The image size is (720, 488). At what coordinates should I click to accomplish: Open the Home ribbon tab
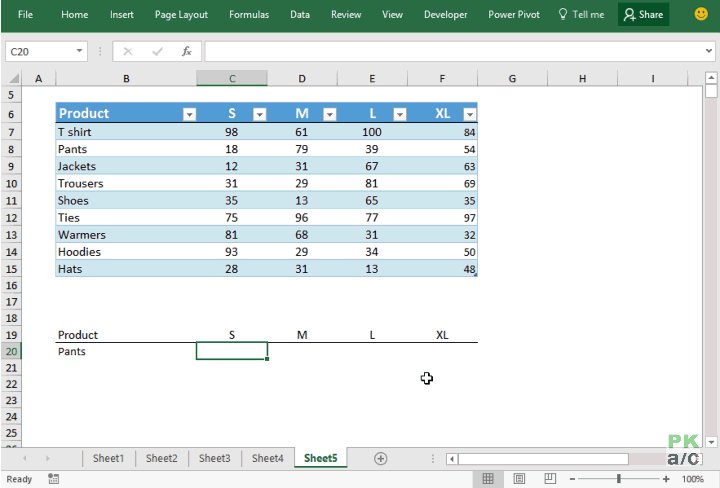(x=74, y=14)
